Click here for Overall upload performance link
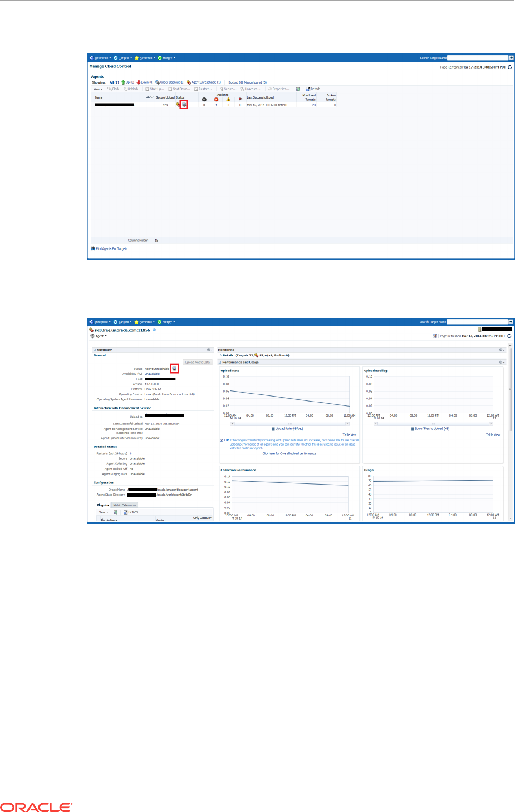The image size is (515, 812). (x=289, y=454)
